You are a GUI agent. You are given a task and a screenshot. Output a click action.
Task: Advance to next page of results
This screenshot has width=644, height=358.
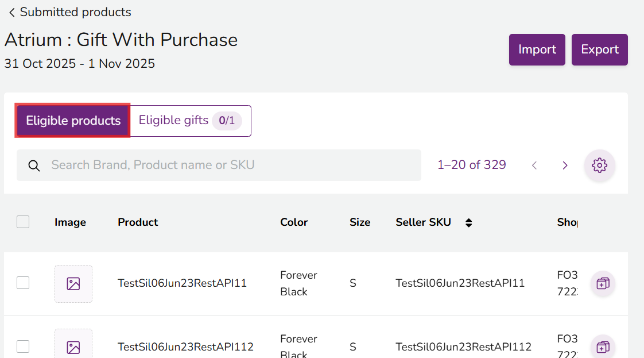(x=565, y=165)
